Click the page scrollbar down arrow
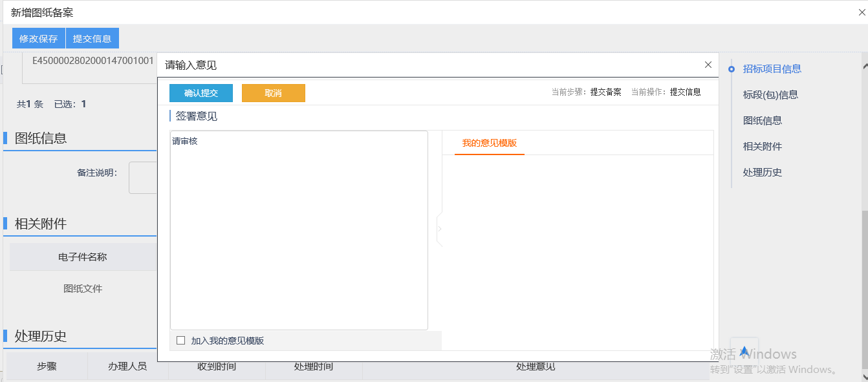 tap(864, 375)
